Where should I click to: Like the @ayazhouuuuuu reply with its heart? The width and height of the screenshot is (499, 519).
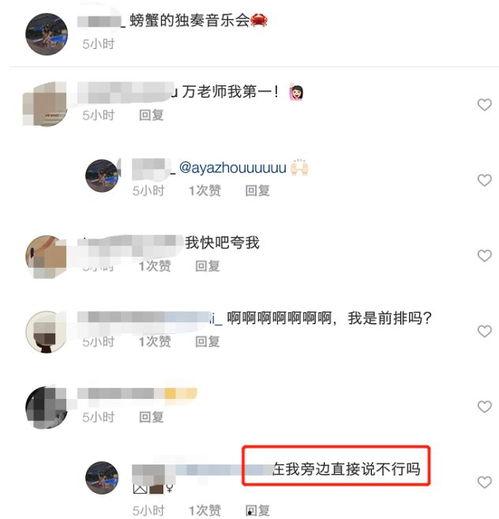click(484, 180)
